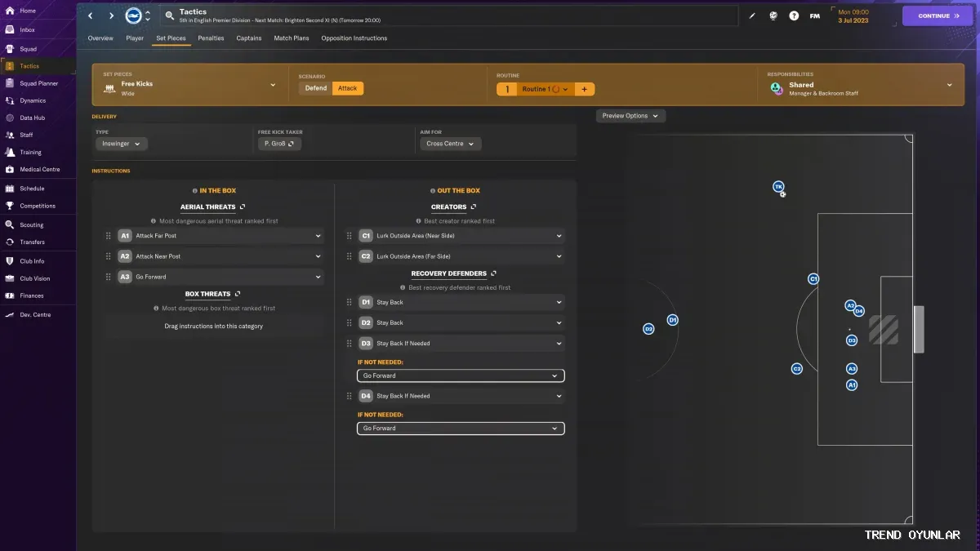980x551 pixels.
Task: Click the search magnifier icon
Action: pyautogui.click(x=169, y=16)
